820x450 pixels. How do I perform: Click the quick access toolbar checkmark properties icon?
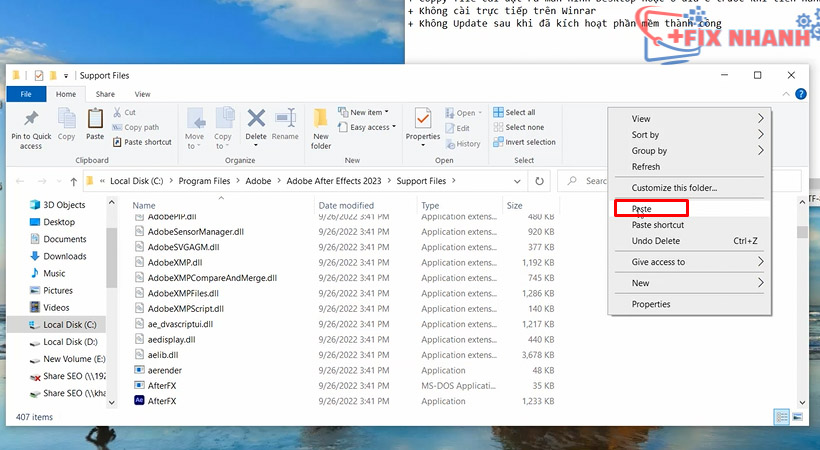pos(39,75)
